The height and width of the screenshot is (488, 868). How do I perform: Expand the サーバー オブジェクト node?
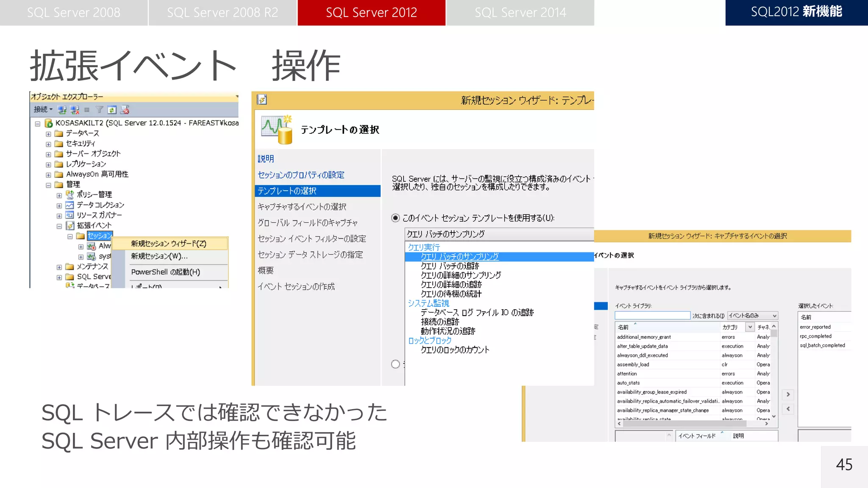[48, 154]
